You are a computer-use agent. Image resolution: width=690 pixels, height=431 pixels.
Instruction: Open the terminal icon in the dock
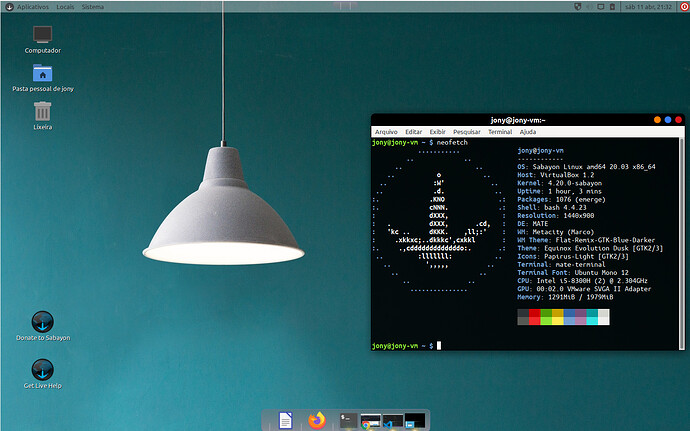tap(348, 420)
